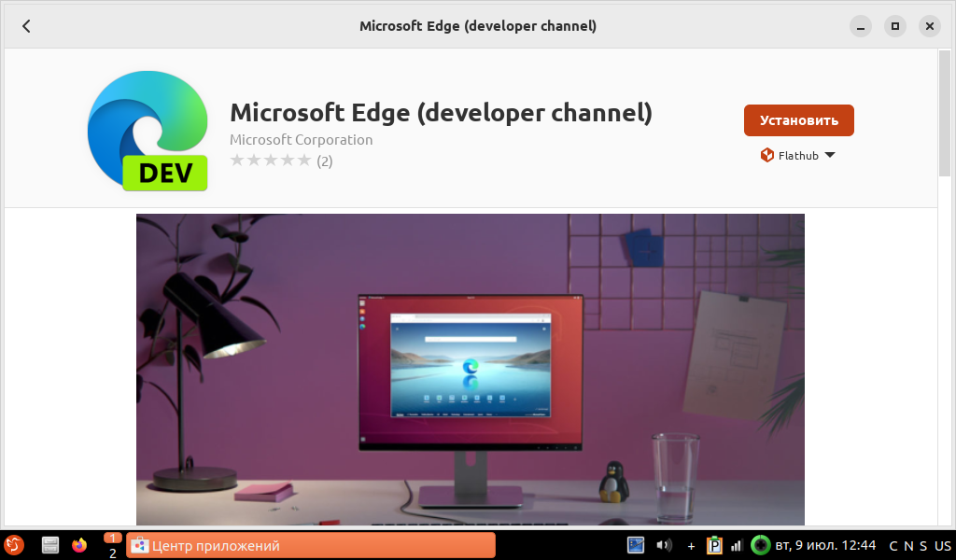Click the display tray icon
The width and height of the screenshot is (956, 560).
(636, 545)
